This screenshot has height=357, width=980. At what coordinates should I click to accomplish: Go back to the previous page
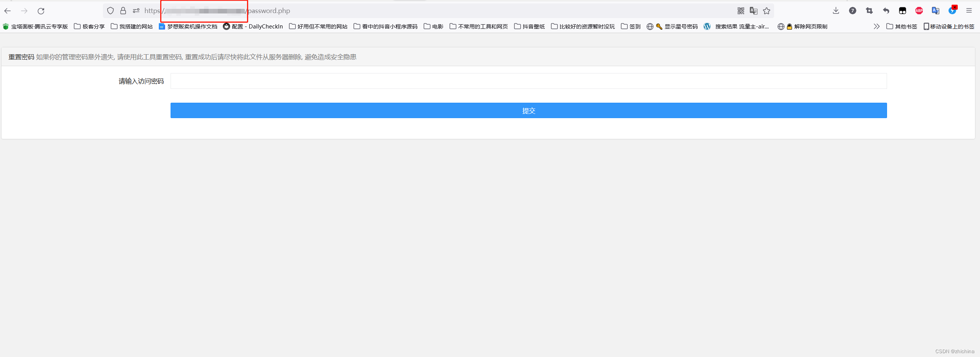[x=8, y=11]
